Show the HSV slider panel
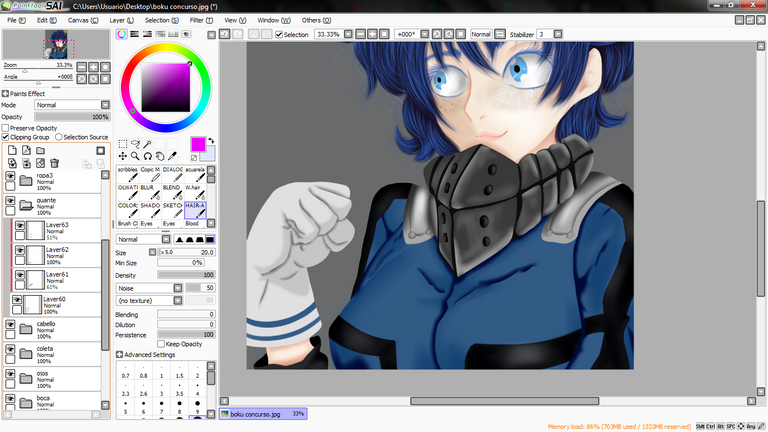Image resolution: width=768 pixels, height=432 pixels. (147, 34)
